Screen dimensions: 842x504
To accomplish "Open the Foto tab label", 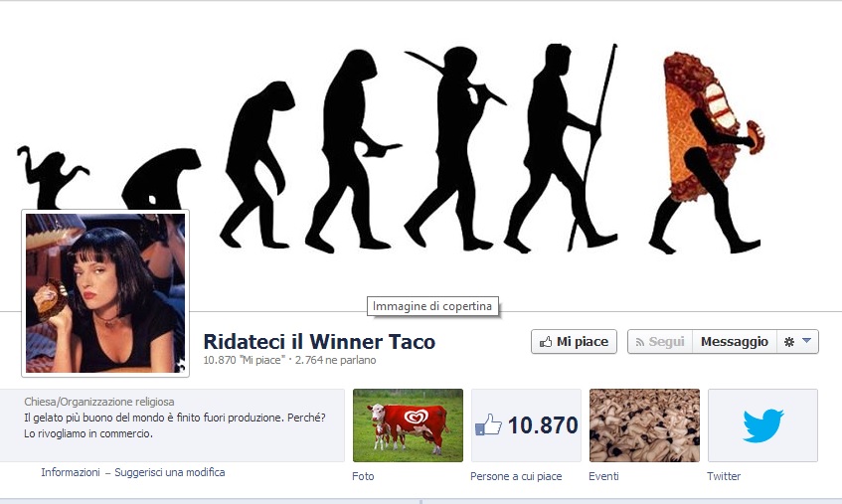I will coord(363,476).
